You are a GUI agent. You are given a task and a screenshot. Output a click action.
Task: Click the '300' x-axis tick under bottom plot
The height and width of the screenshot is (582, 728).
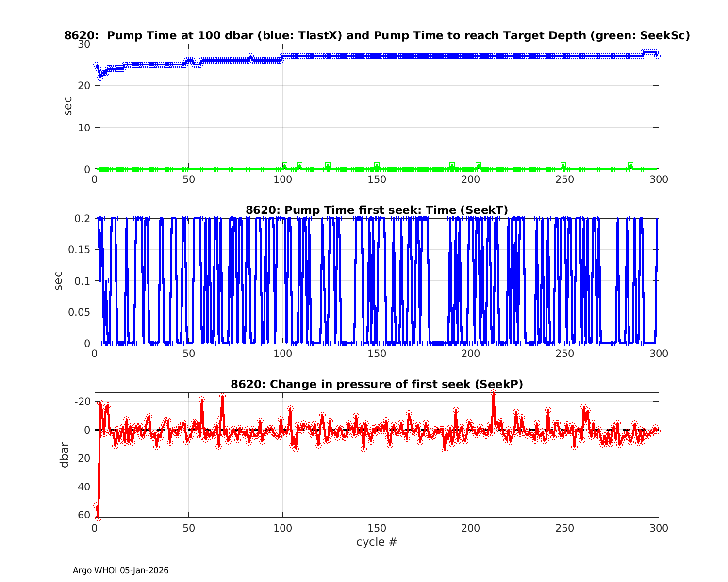tap(658, 528)
